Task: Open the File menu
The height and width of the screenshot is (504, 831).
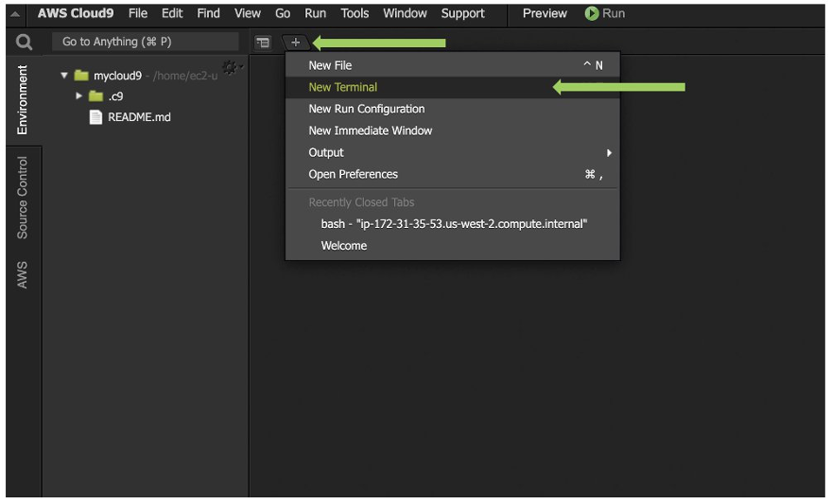Action: 138,13
